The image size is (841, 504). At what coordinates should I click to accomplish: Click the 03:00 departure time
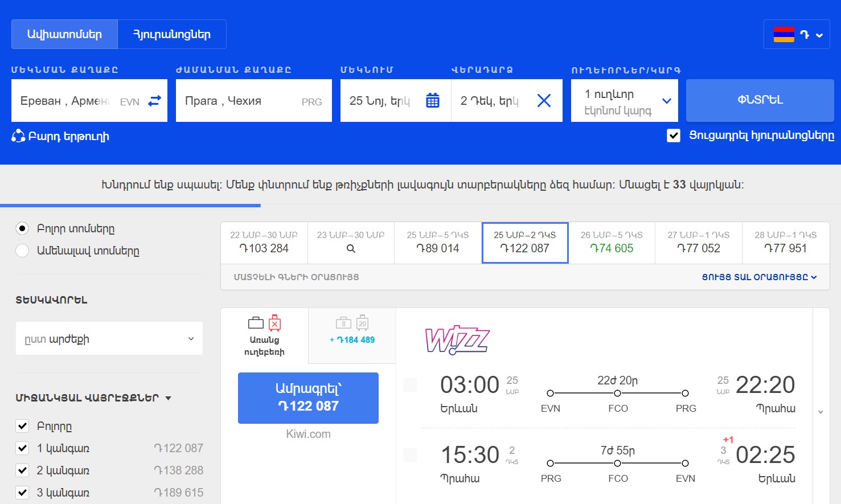coord(470,385)
